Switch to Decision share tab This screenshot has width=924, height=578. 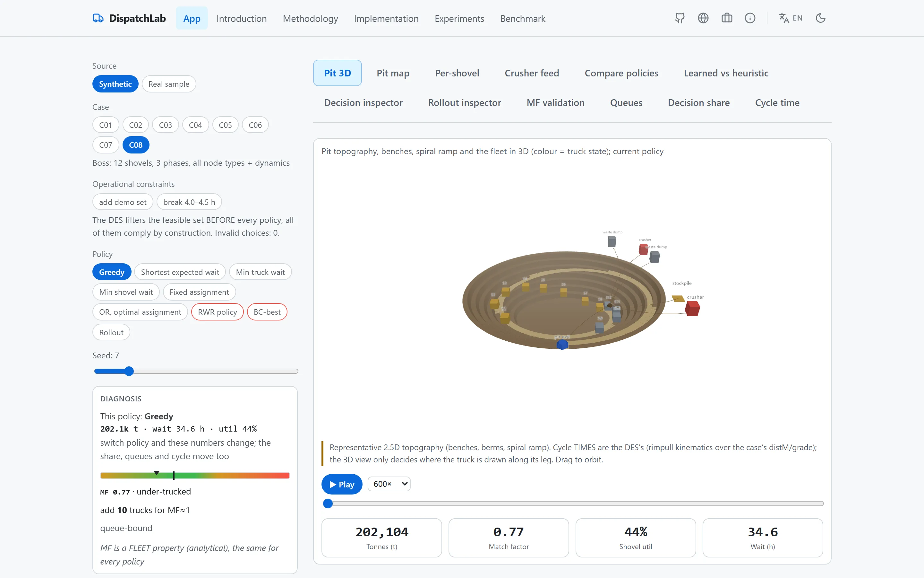click(699, 102)
